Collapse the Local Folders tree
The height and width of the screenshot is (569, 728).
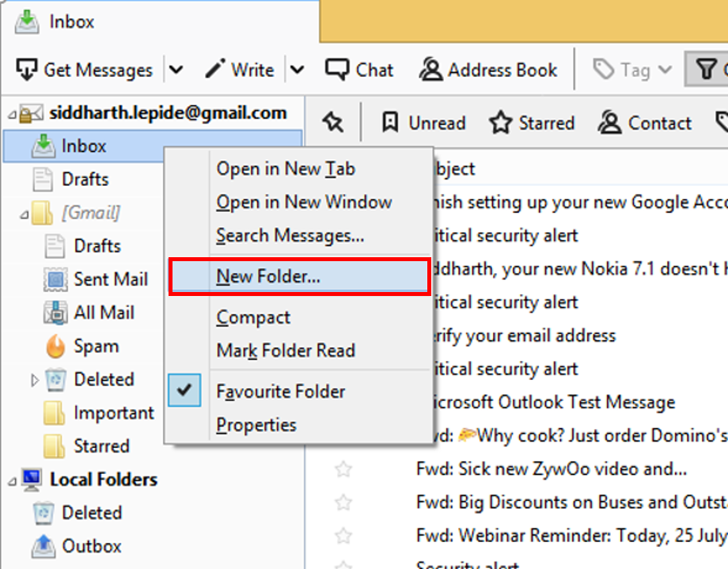point(12,481)
